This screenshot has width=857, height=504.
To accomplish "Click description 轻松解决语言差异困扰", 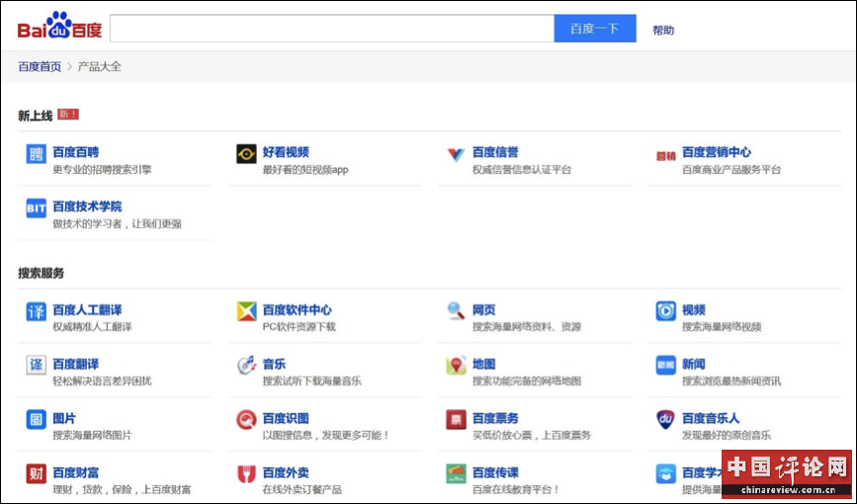I will click(x=102, y=381).
